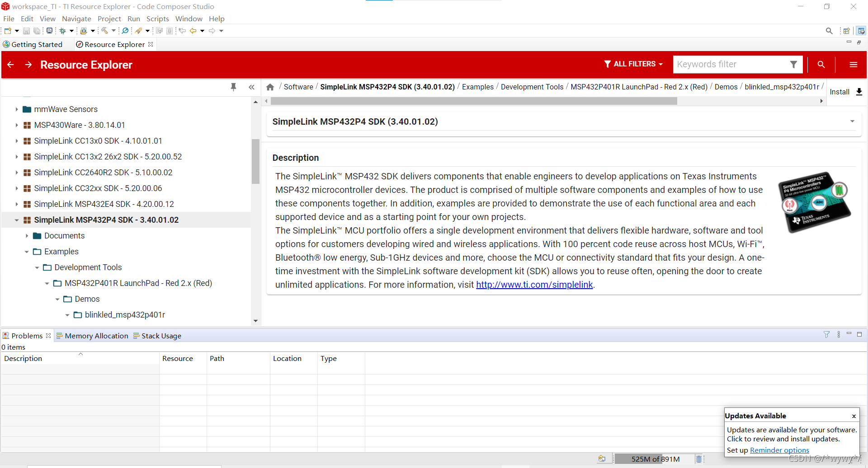The width and height of the screenshot is (868, 468).
Task: Click the filter funnel in Keywords field
Action: (793, 65)
